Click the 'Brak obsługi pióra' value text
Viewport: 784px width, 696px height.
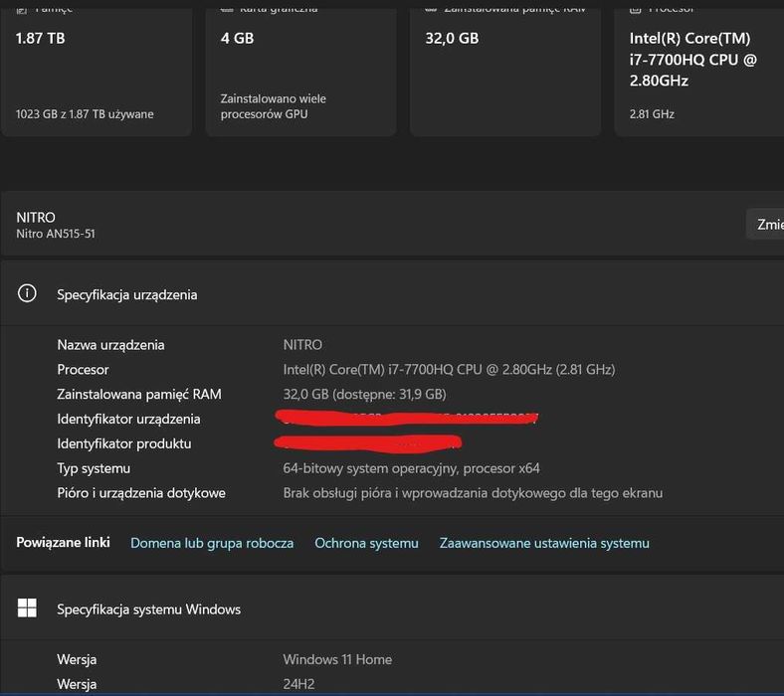tap(473, 493)
